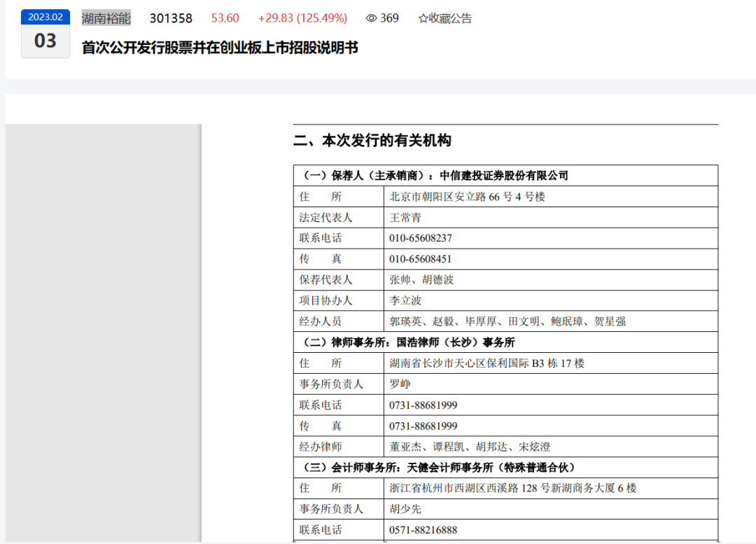Open the 湖南裕能 stock name link
756x544 pixels.
click(106, 18)
